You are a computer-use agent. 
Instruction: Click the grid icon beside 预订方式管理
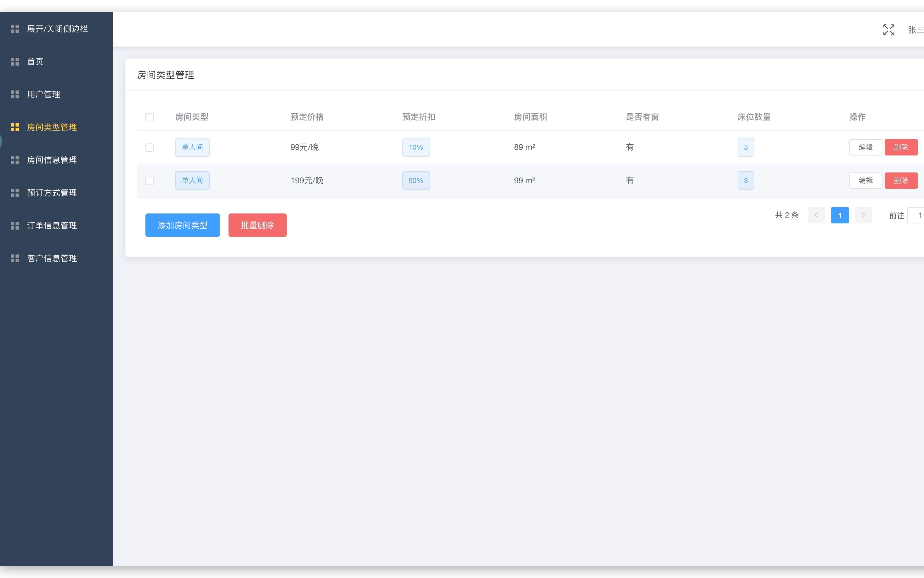click(15, 193)
